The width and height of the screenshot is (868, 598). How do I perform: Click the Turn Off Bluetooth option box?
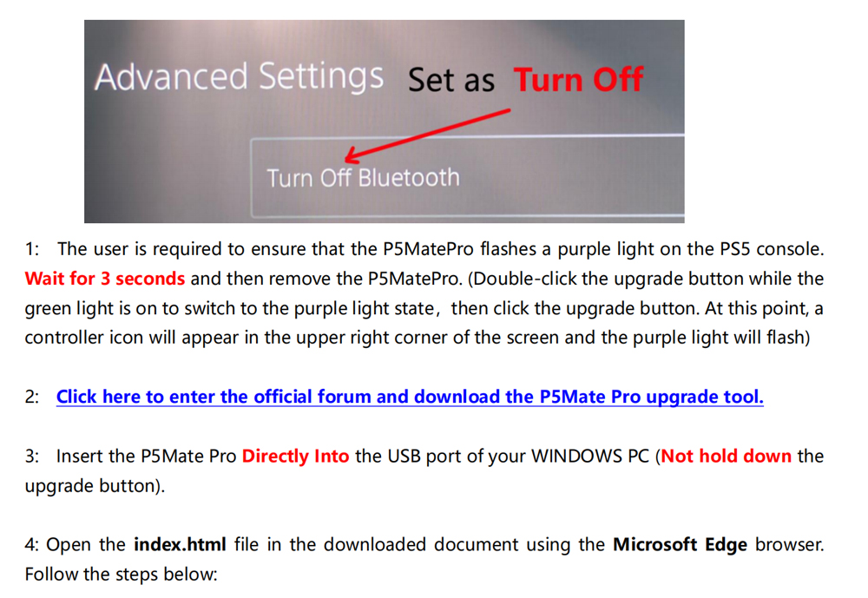click(x=467, y=177)
